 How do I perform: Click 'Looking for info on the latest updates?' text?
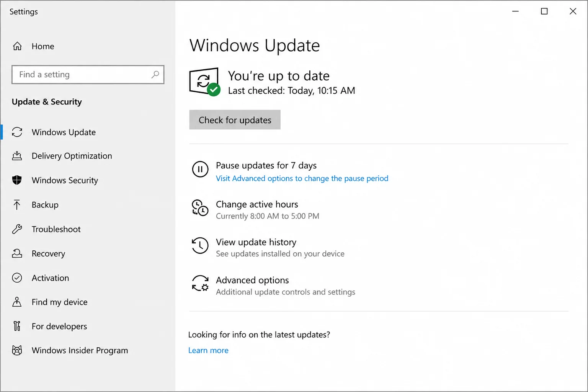coord(259,335)
